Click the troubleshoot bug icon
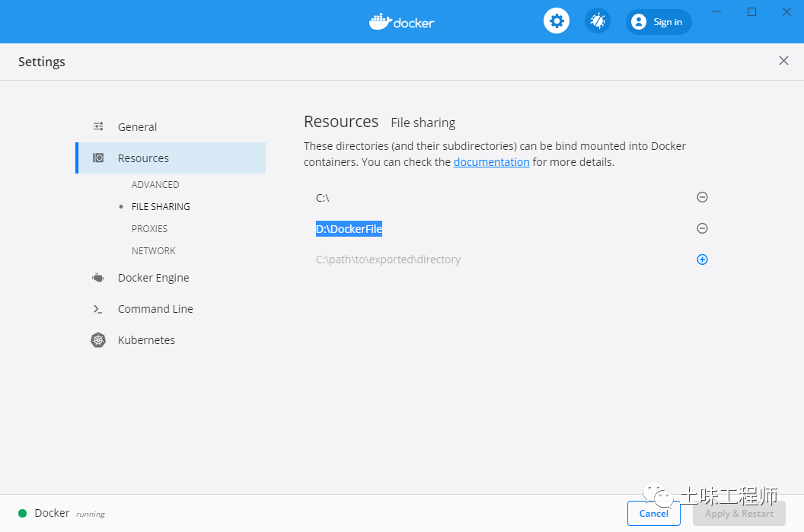The width and height of the screenshot is (804, 532). [598, 21]
